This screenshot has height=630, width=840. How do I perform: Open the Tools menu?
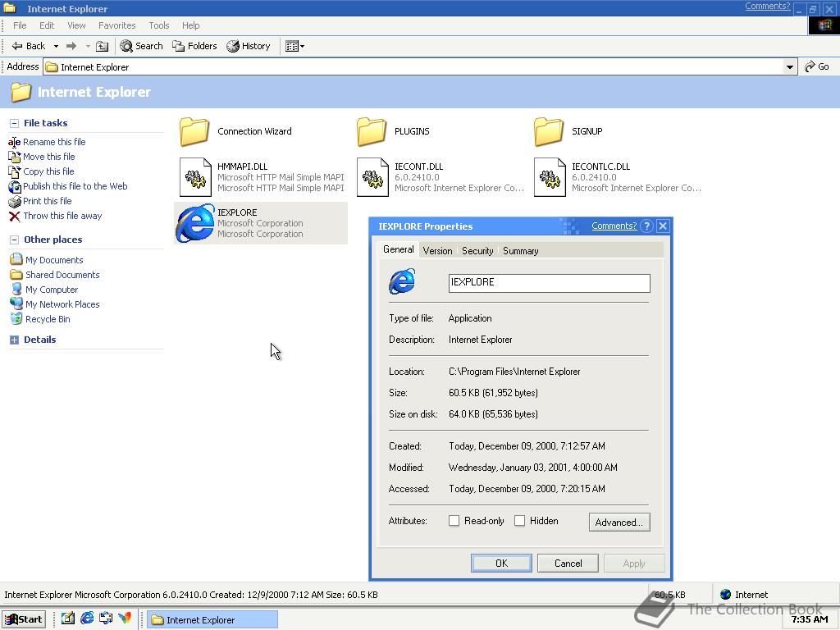point(158,25)
